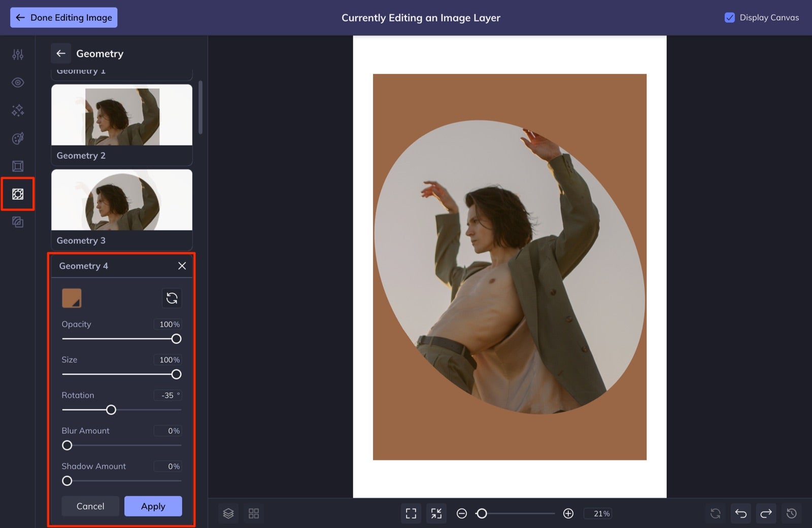The image size is (812, 528).
Task: Open the templates grid icon
Action: [x=254, y=513]
